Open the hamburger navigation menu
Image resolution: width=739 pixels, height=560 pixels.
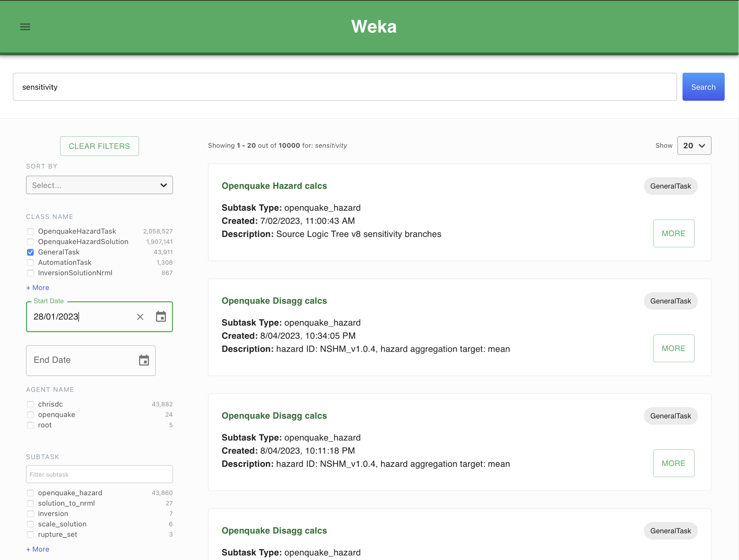pyautogui.click(x=25, y=27)
